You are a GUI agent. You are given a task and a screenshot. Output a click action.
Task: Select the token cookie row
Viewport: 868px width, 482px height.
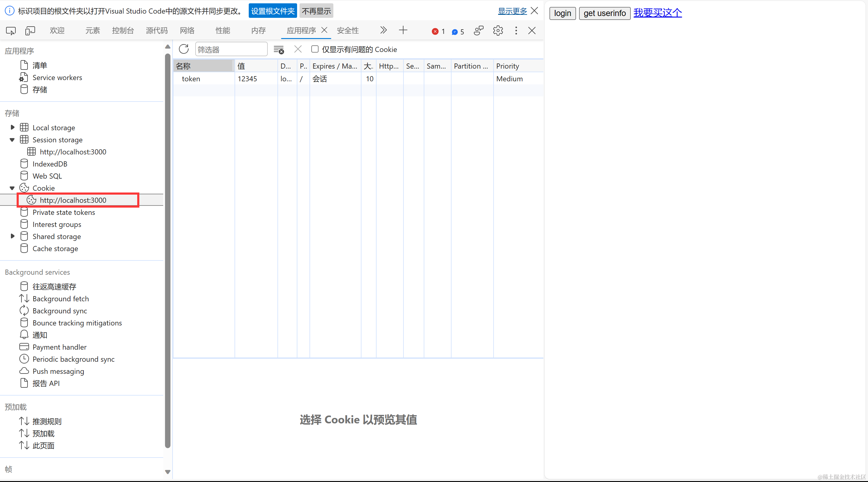click(358, 79)
